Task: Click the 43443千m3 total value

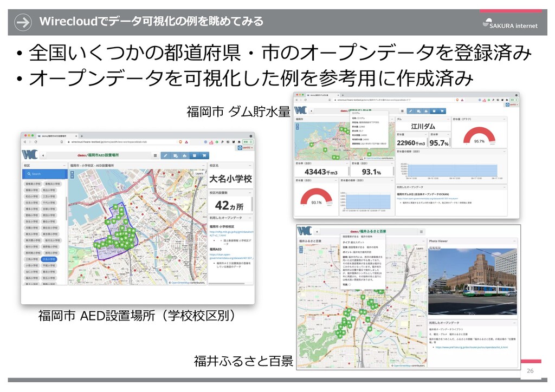Action: coord(321,172)
